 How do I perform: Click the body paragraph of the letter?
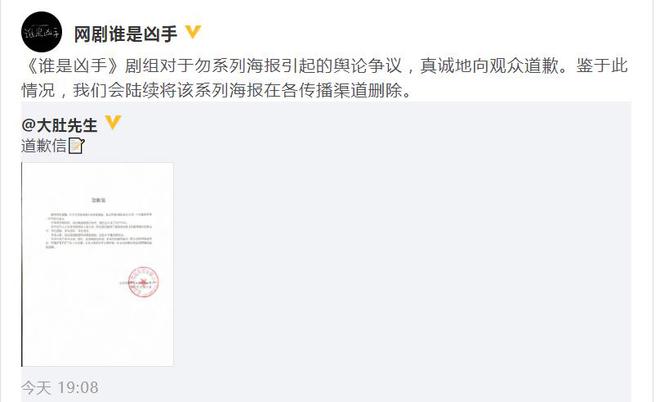98,230
